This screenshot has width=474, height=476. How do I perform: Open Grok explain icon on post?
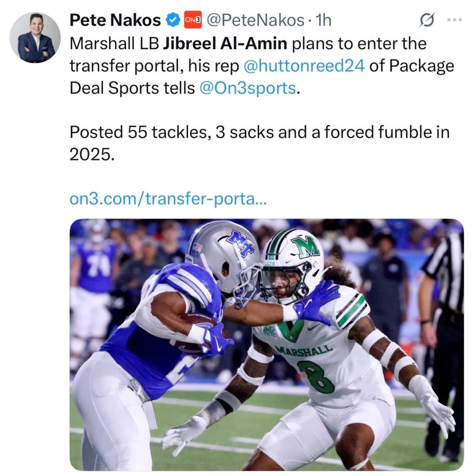(427, 20)
